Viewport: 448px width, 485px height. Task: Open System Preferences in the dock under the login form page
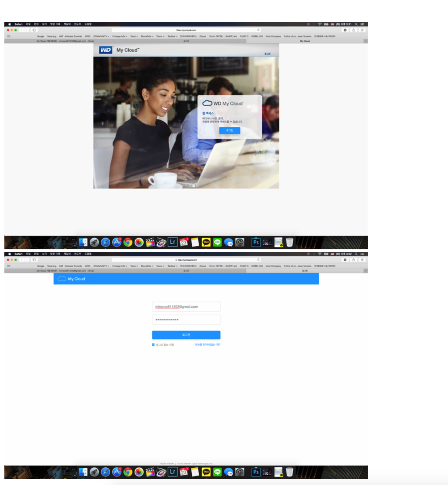point(240,472)
